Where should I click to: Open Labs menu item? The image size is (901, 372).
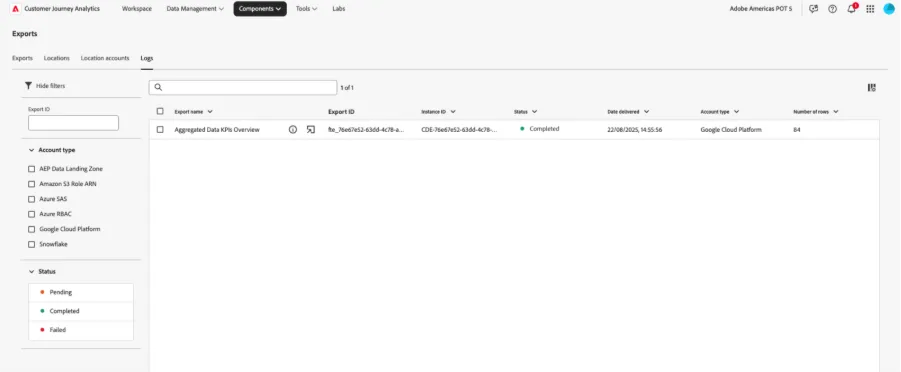point(338,9)
